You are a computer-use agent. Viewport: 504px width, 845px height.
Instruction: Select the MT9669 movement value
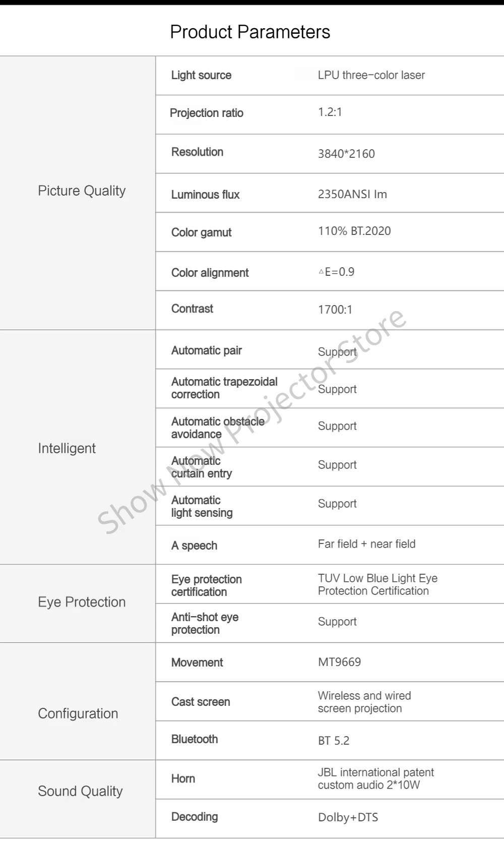click(339, 662)
